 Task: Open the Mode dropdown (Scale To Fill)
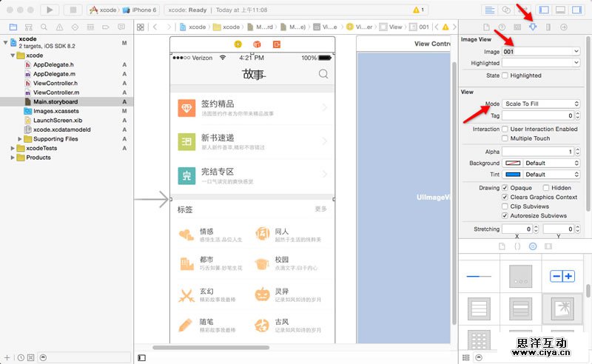pyautogui.click(x=542, y=104)
